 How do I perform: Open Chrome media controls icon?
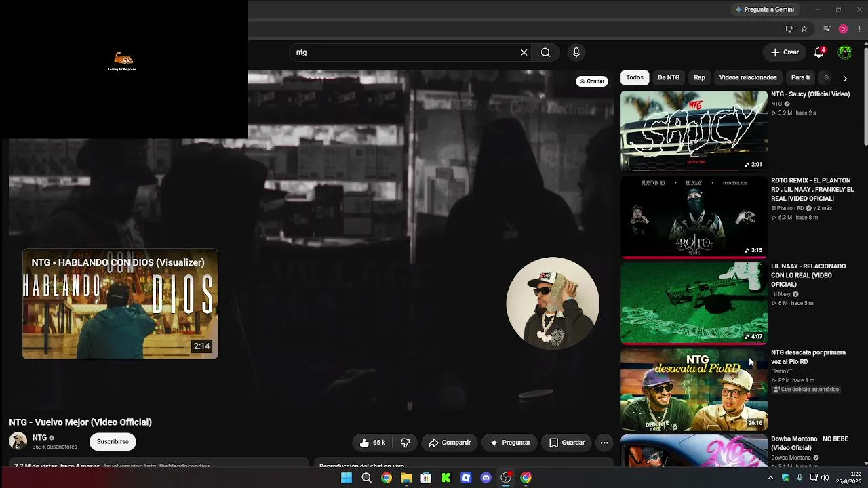pos(827,29)
